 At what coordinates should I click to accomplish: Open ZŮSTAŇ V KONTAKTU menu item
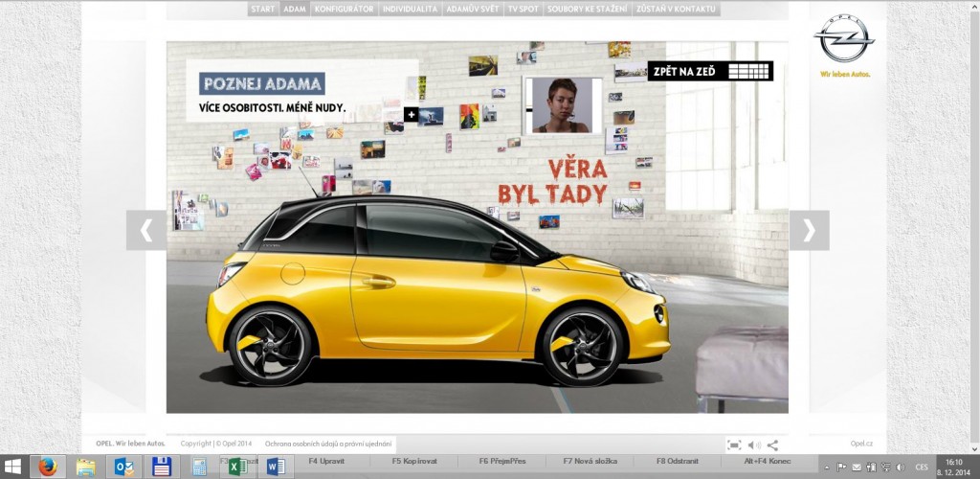[676, 9]
